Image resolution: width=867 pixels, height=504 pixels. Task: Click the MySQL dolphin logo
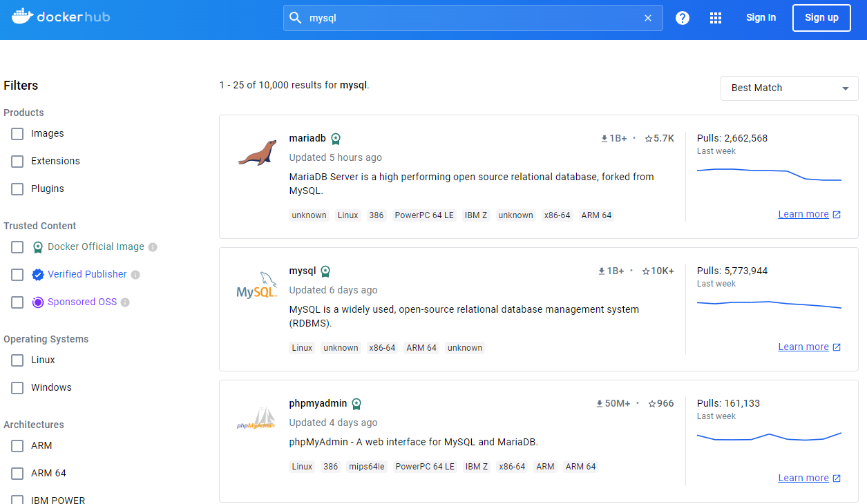[x=257, y=286]
